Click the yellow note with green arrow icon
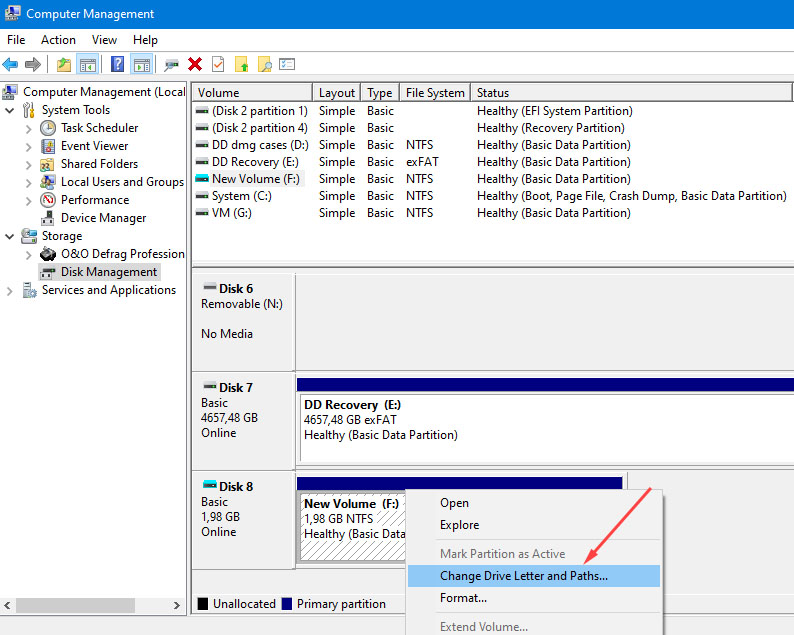 [x=242, y=64]
